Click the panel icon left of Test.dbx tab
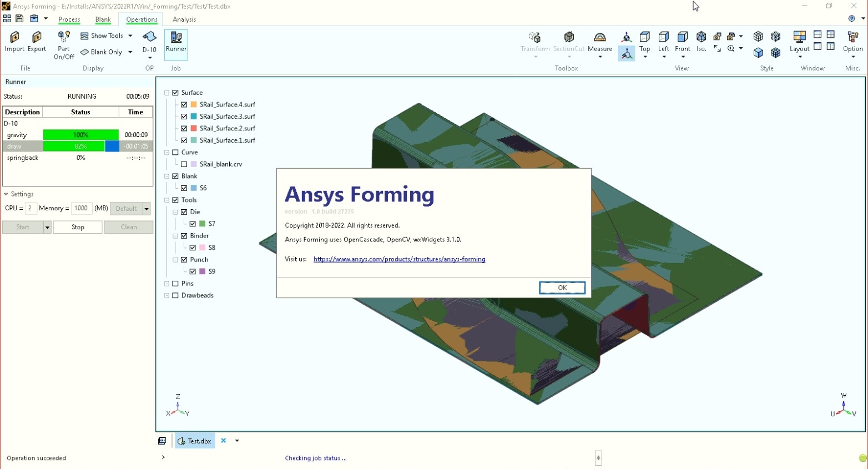 (162, 441)
